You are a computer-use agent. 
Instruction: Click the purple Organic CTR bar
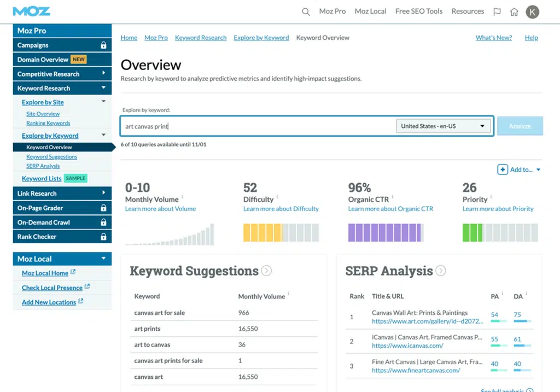click(x=385, y=232)
